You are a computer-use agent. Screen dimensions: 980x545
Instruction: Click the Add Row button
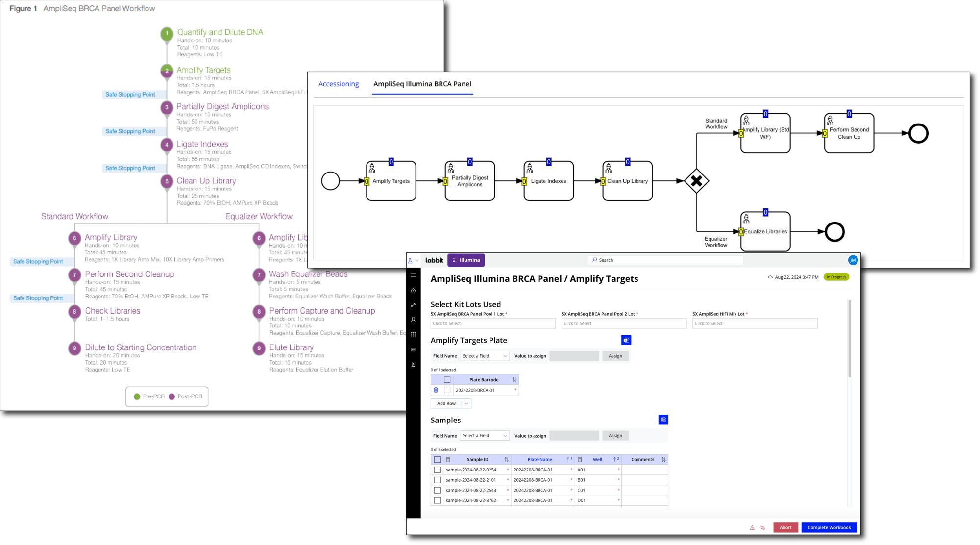pos(446,404)
